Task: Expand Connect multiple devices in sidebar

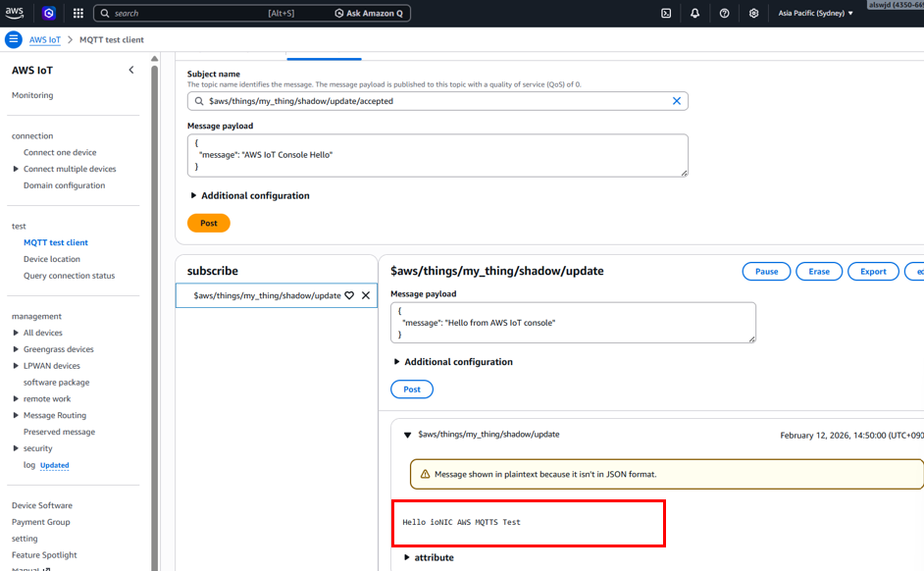Action: [x=16, y=169]
